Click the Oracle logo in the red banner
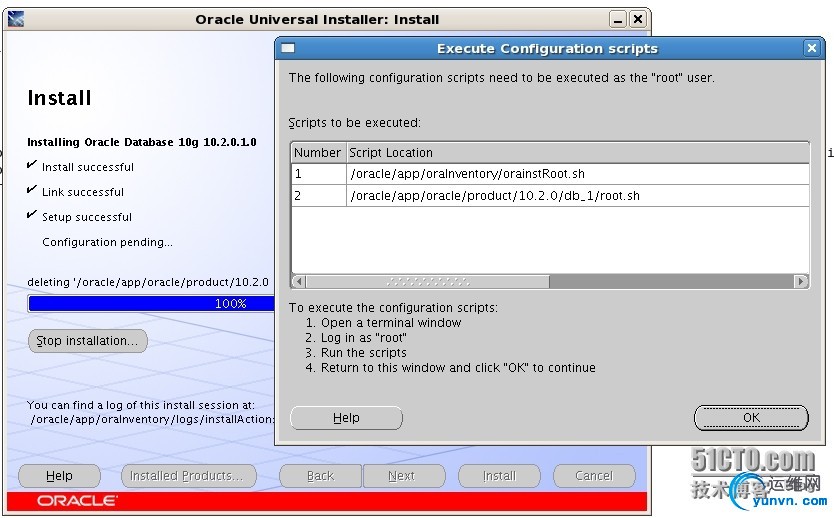This screenshot has width=834, height=518. tap(77, 501)
